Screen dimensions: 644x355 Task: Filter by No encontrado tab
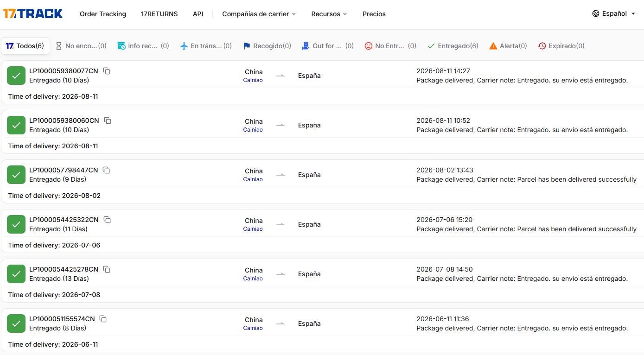pos(81,46)
